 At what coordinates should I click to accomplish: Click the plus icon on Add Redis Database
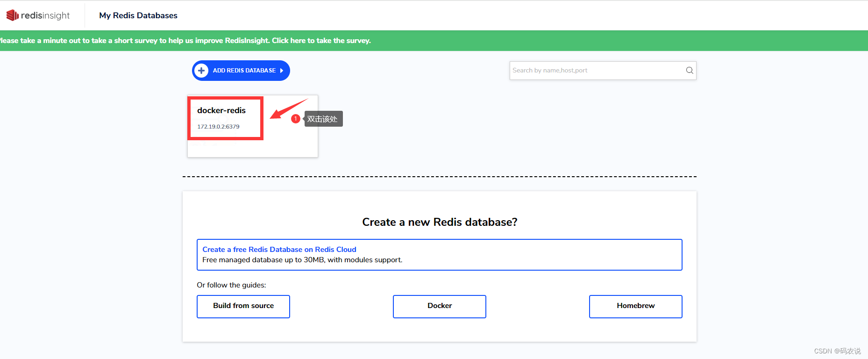[201, 71]
